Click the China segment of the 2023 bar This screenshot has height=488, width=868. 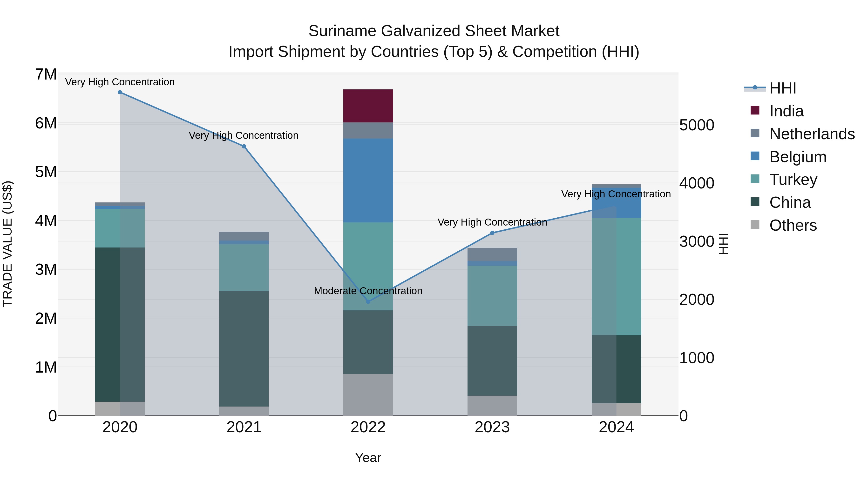point(492,361)
